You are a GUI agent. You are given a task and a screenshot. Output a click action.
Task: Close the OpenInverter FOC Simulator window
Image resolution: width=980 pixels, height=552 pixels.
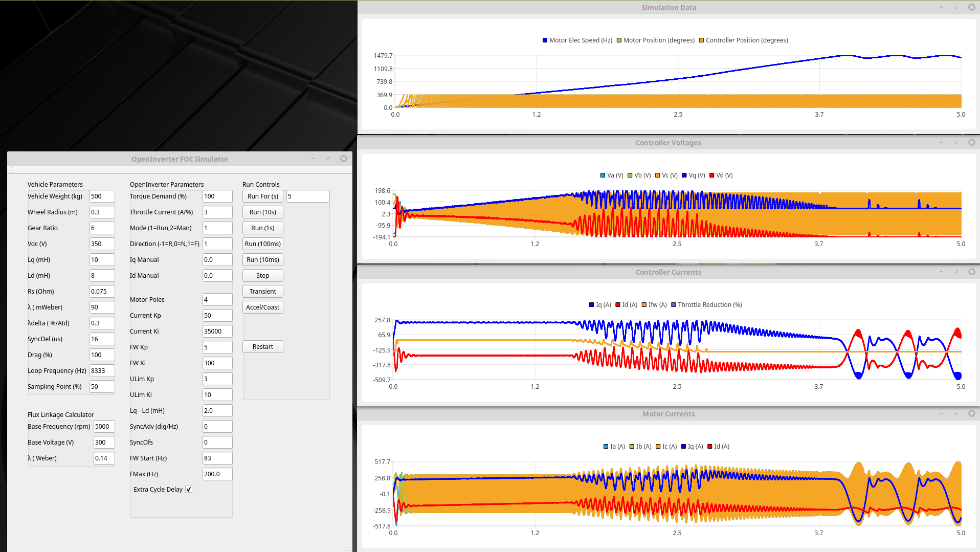[x=344, y=159]
